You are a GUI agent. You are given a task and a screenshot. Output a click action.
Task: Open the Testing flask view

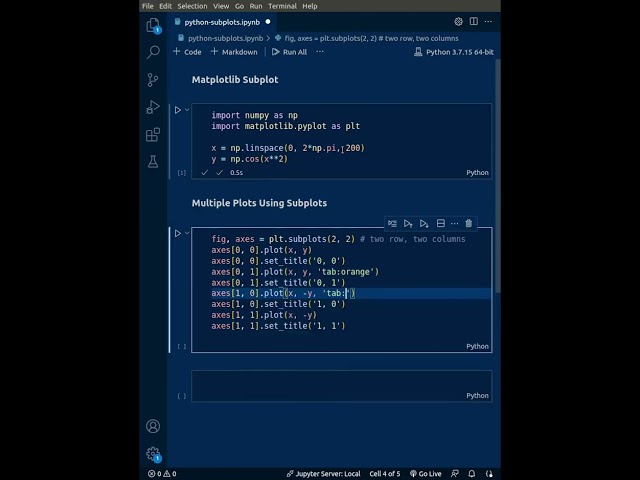(153, 162)
